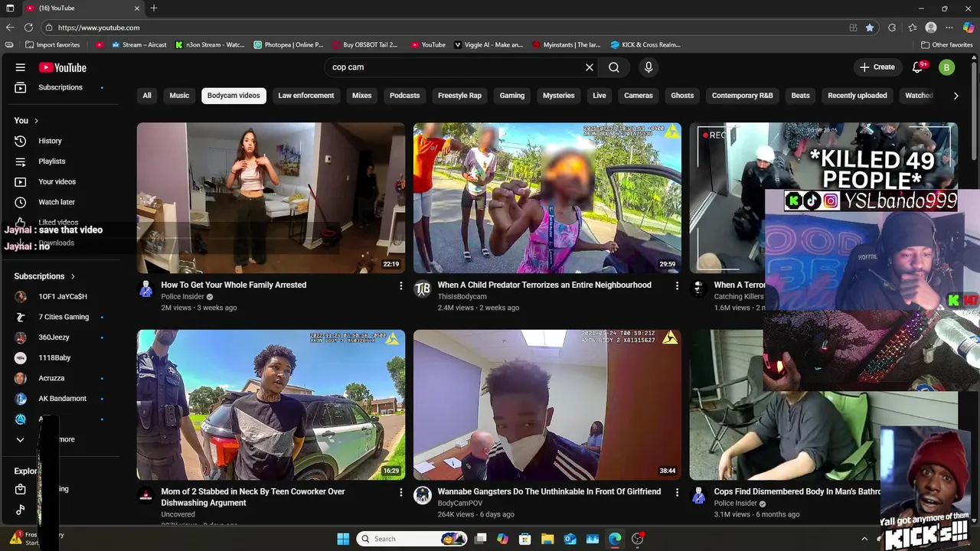This screenshot has height=551, width=980.
Task: Open title How To Get Your Whole Family Arrested
Action: [234, 285]
